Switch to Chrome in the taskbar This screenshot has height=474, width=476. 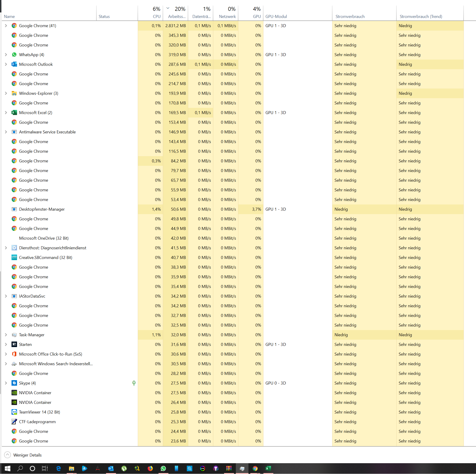pyautogui.click(x=255, y=468)
